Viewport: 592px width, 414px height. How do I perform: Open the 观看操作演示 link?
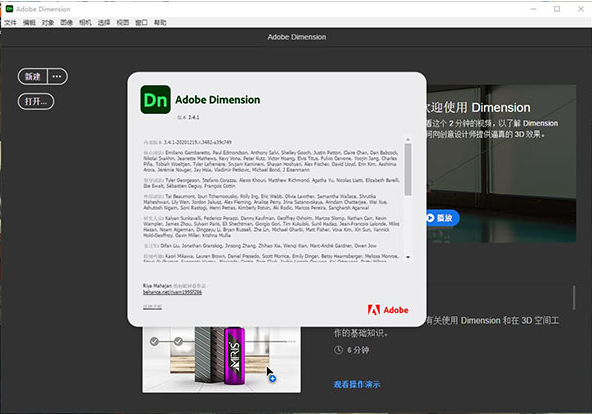point(357,385)
